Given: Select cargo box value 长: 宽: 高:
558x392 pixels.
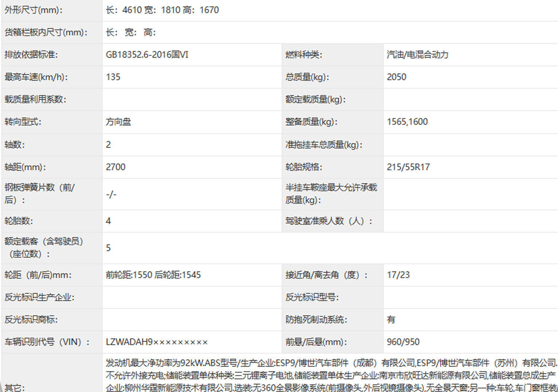Looking at the screenshot, I should coord(131,32).
